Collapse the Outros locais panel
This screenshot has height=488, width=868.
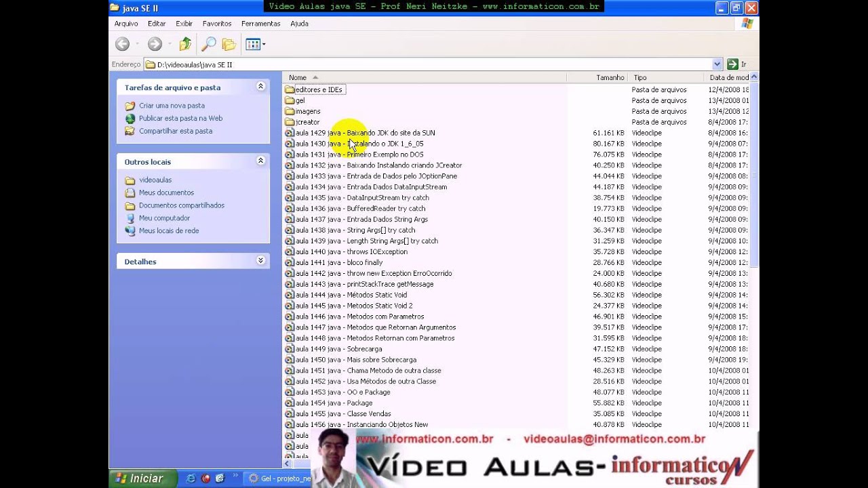260,161
